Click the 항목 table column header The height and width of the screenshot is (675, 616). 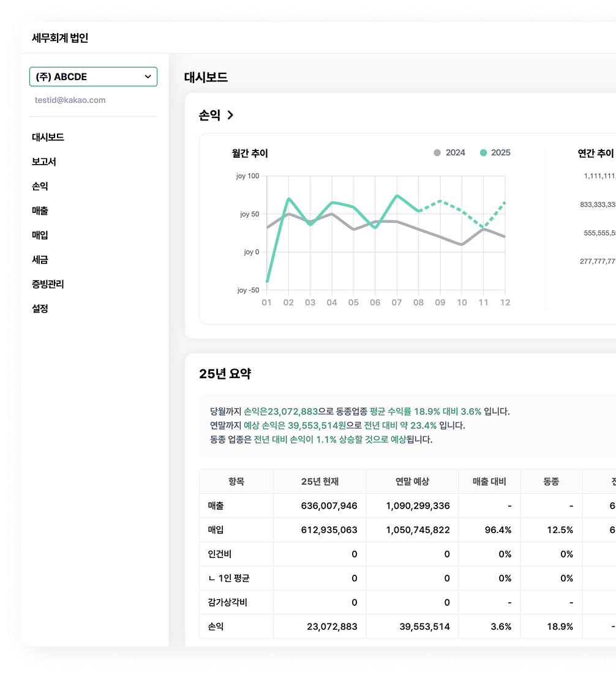click(x=236, y=482)
